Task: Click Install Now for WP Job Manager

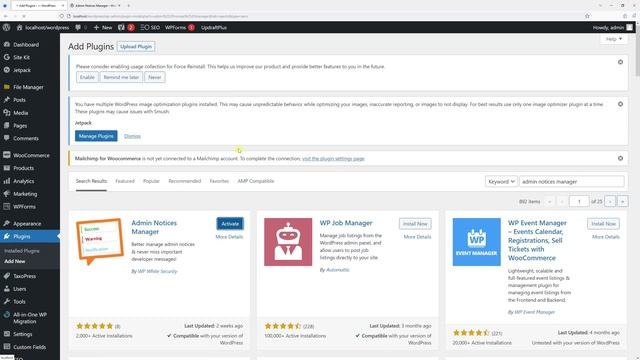Action: pyautogui.click(x=415, y=224)
